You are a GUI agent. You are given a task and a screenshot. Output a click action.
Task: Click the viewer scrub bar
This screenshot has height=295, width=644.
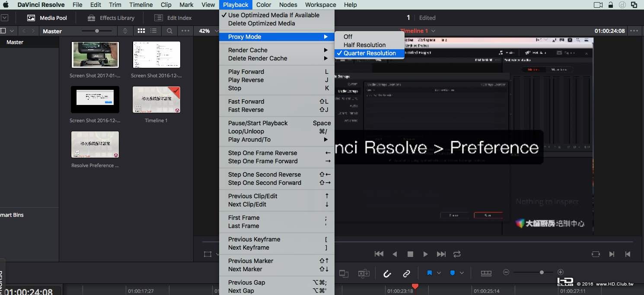(417, 241)
